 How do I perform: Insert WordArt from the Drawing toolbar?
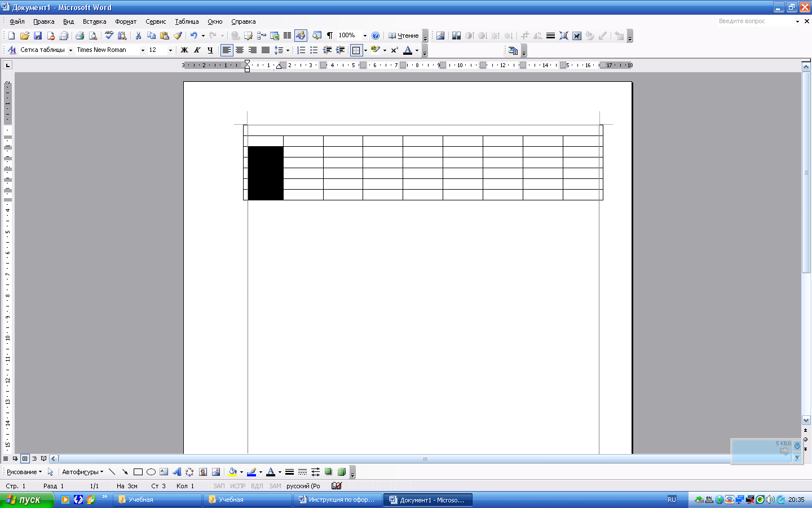tap(177, 472)
